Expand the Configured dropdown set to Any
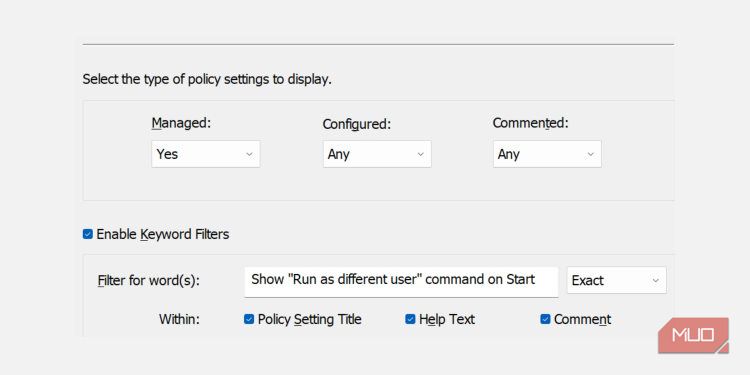This screenshot has width=750, height=375. 377,154
